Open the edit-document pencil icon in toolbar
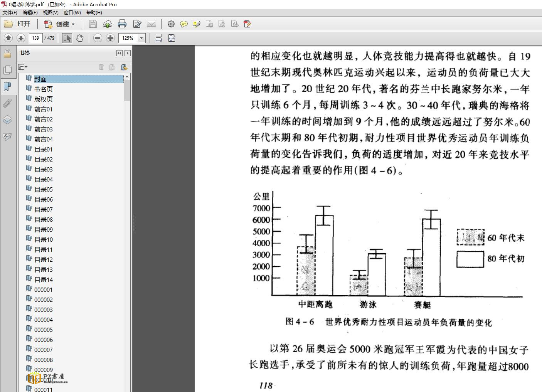The height and width of the screenshot is (392, 542). pyautogui.click(x=137, y=24)
